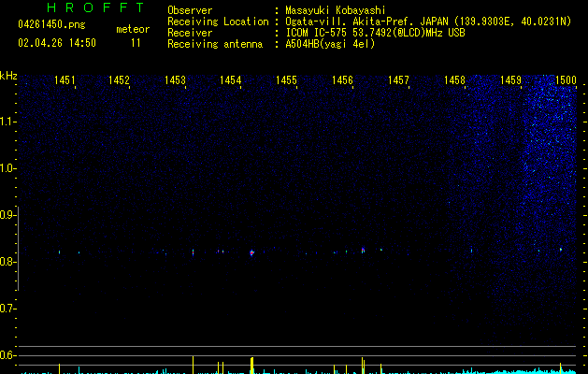The width and height of the screenshot is (588, 374).
Task: Click the Receiving antenna label
Action: coord(215,44)
